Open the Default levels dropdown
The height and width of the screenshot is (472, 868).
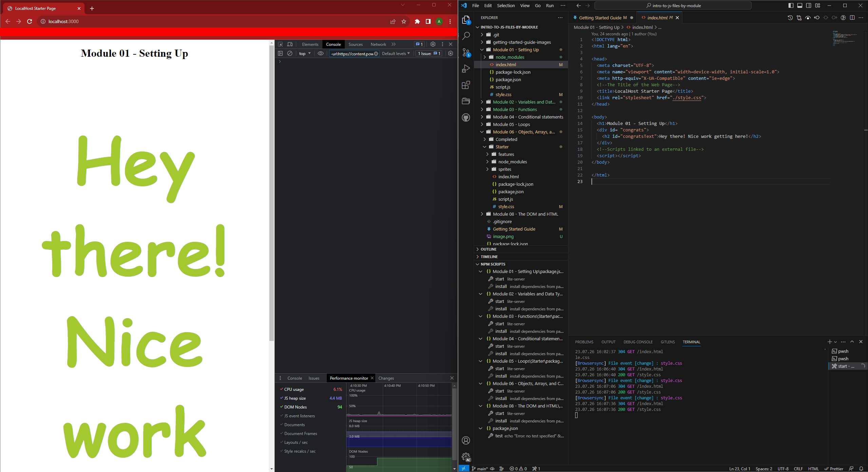click(396, 54)
